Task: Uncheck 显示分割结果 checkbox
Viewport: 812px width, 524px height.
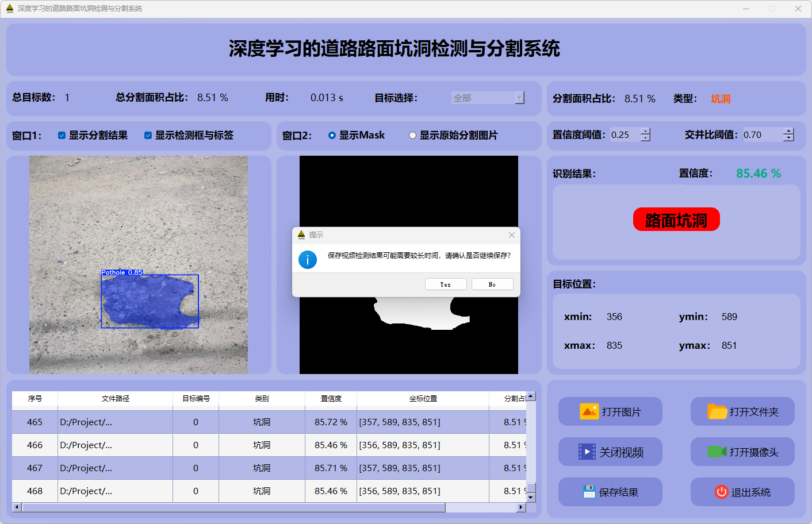Action: click(62, 136)
